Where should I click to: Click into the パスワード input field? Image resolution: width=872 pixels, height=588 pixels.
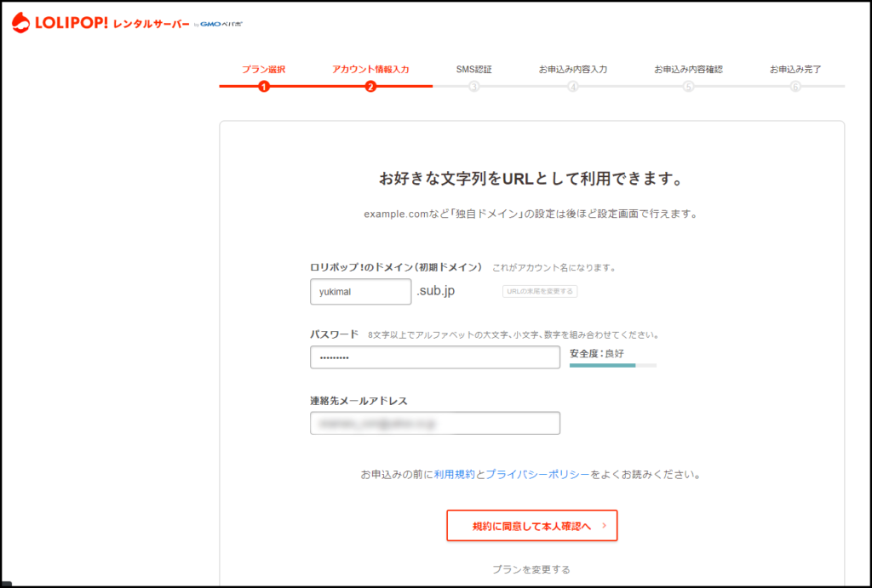(x=434, y=357)
